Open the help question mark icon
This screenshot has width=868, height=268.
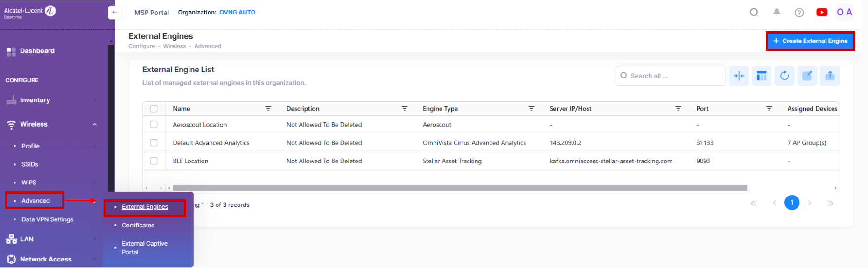click(799, 13)
